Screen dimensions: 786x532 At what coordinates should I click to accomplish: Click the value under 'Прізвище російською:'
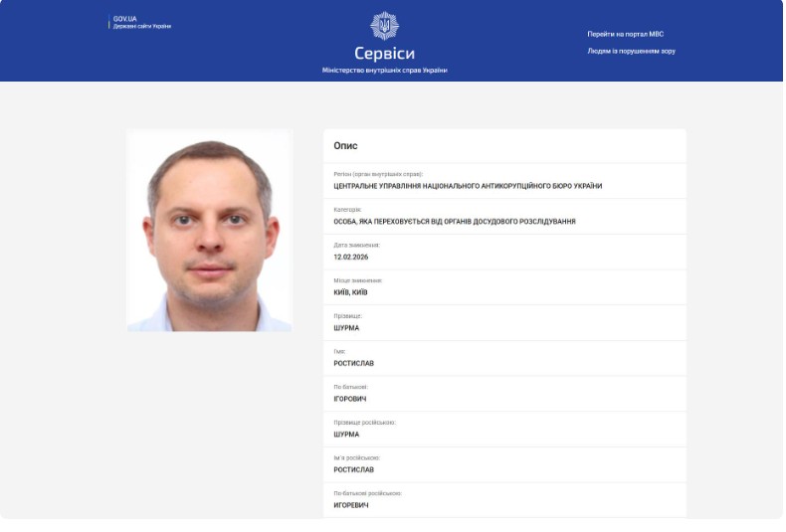(x=346, y=435)
